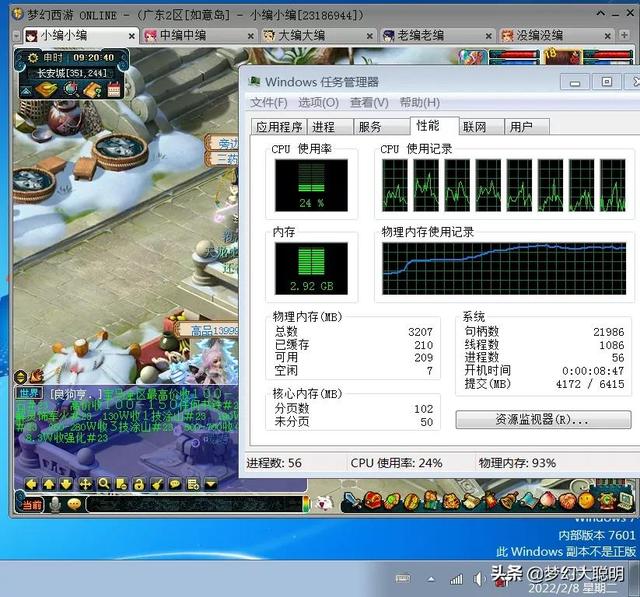Switch to the 服务 tab

(381, 127)
